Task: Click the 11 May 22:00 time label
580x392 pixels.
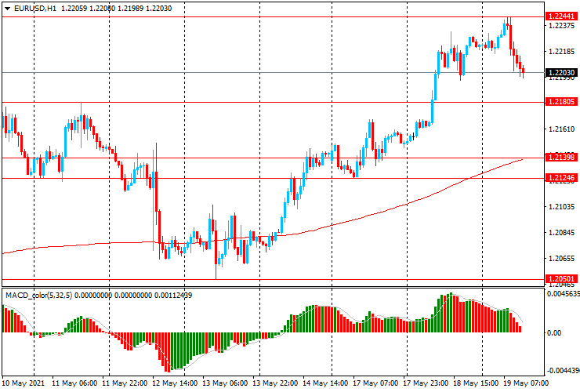Action: 125,383
